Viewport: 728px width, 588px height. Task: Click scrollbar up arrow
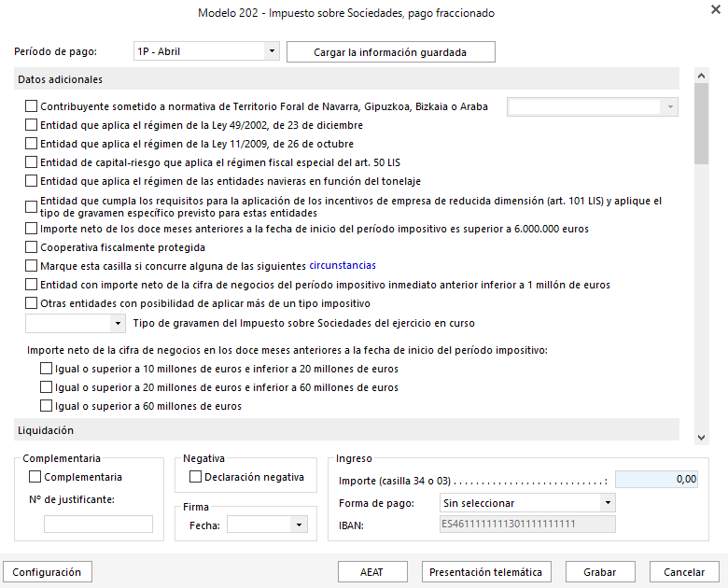(702, 76)
